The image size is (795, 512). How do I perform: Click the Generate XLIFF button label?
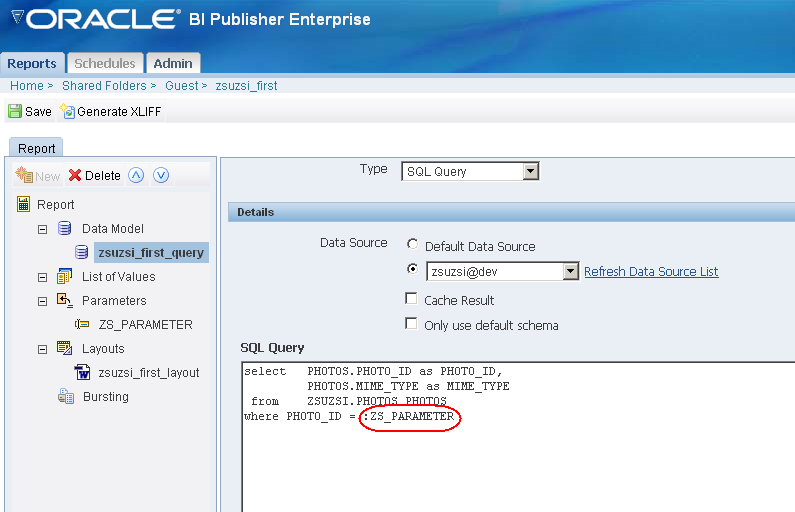tap(119, 112)
